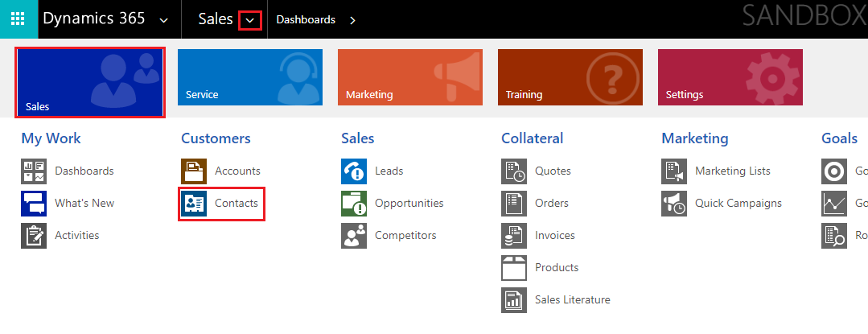Expand the chevron next to Dashboards breadcrumb
This screenshot has width=868, height=334.
tap(352, 20)
